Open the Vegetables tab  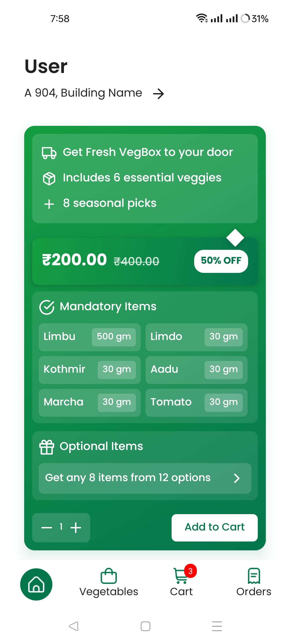(109, 583)
